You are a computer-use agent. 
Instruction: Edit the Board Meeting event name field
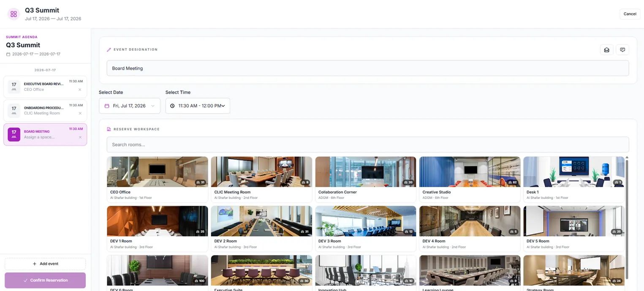(367, 68)
